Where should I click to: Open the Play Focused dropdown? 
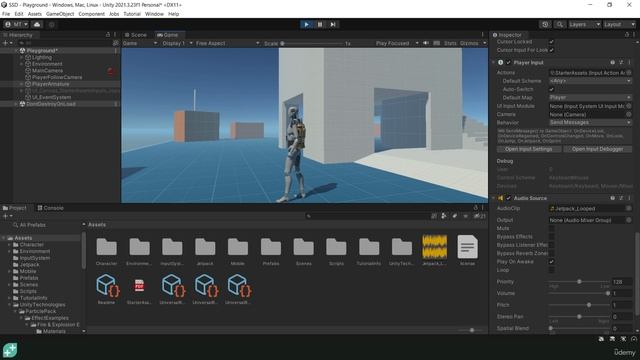pos(397,43)
